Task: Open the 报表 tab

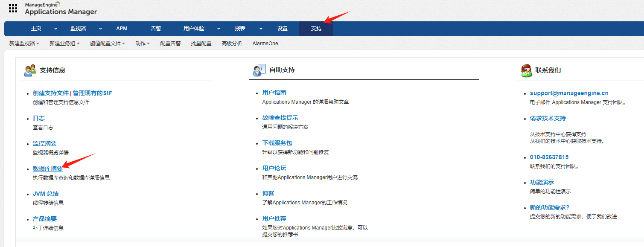Action: (x=240, y=29)
